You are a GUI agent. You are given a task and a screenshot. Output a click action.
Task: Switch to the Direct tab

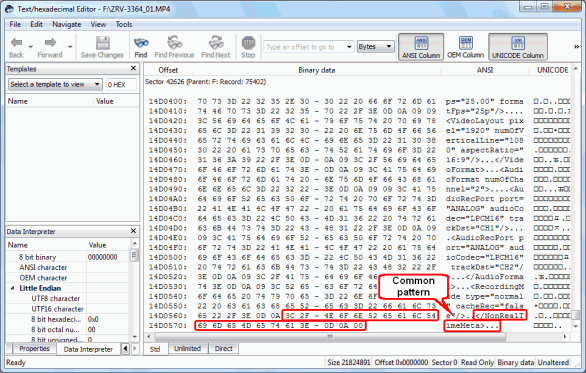pos(224,349)
